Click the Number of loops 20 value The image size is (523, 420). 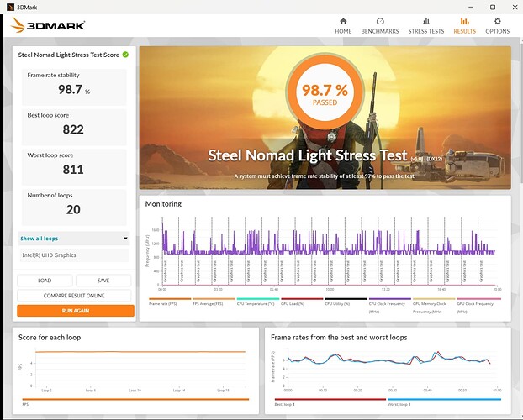pyautogui.click(x=73, y=209)
